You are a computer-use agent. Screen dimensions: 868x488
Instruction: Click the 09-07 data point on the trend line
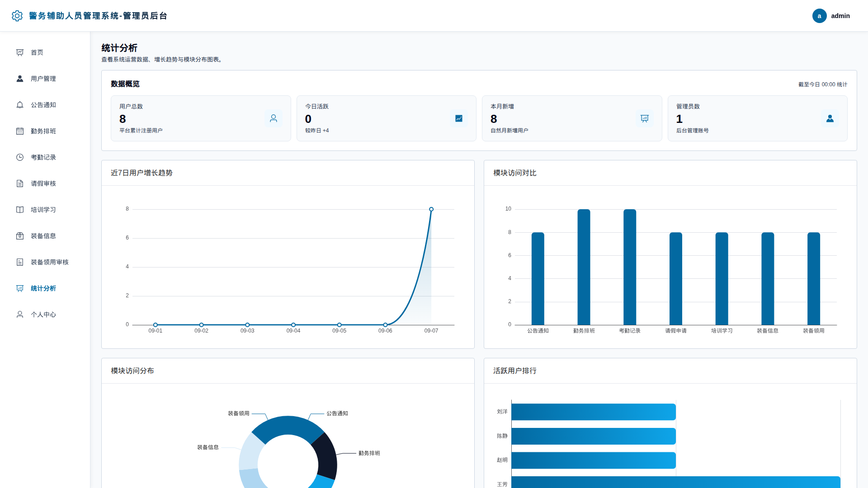431,209
